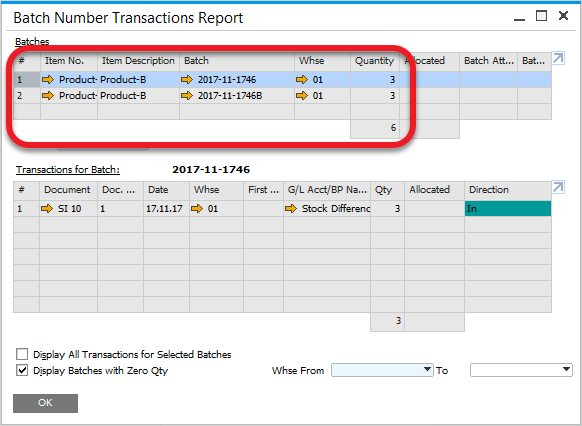The image size is (582, 426).
Task: Open batch 2017-11-1746B via its orange arrow
Action: [x=187, y=96]
